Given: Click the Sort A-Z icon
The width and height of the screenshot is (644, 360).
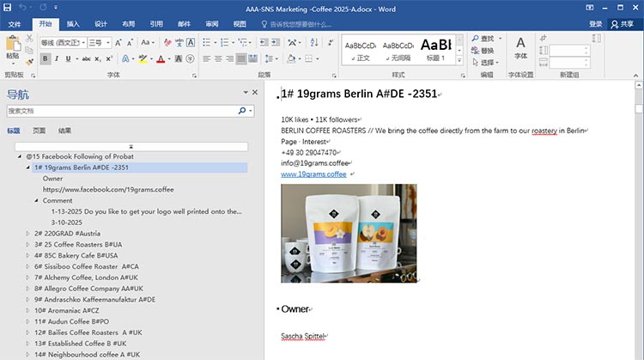Looking at the screenshot, I should [x=314, y=42].
